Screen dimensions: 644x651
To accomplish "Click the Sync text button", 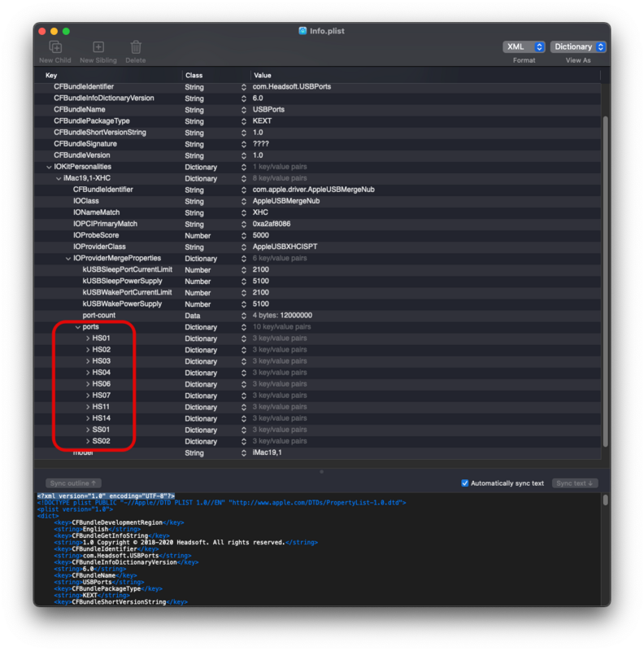I will point(575,483).
